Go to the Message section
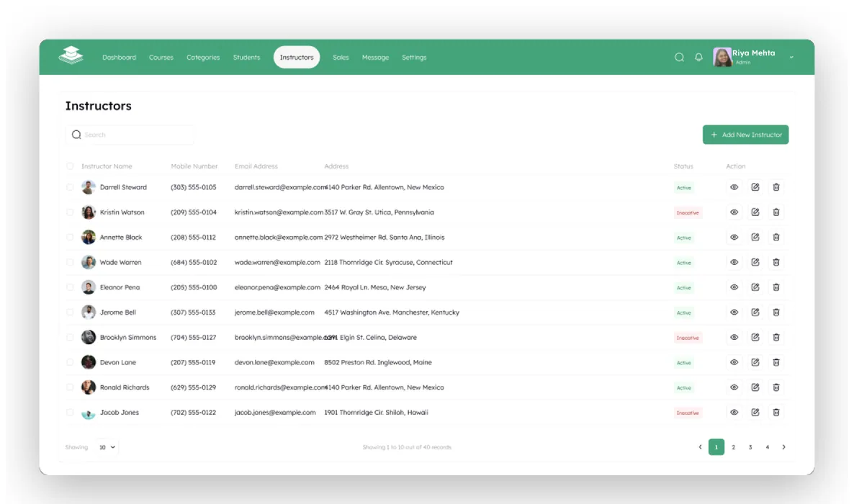 pyautogui.click(x=376, y=57)
